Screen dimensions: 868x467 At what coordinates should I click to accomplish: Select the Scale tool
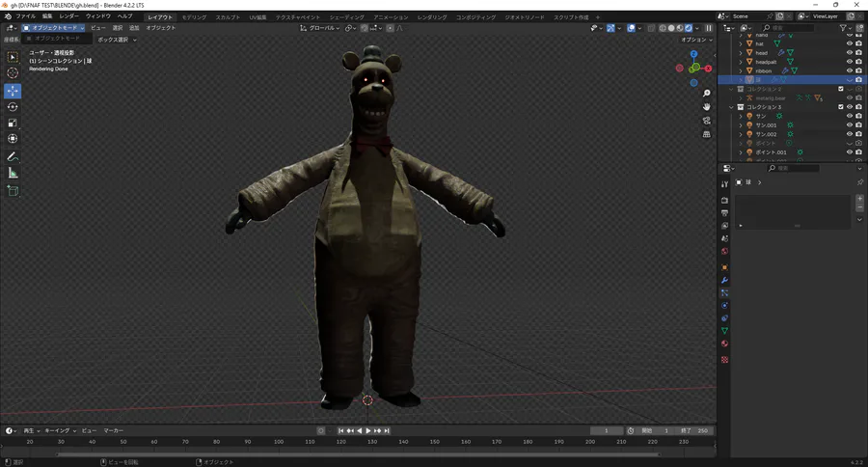13,123
